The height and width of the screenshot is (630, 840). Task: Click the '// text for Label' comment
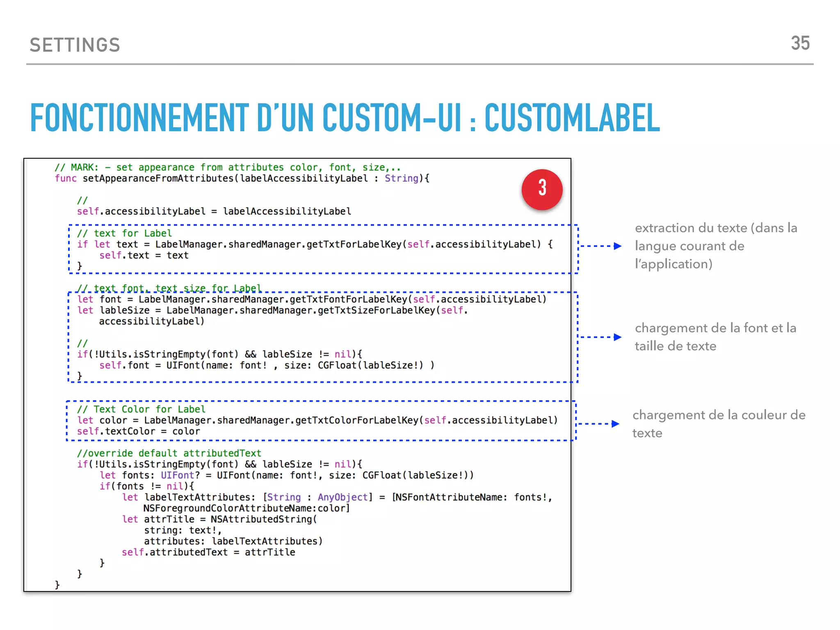[x=125, y=233]
